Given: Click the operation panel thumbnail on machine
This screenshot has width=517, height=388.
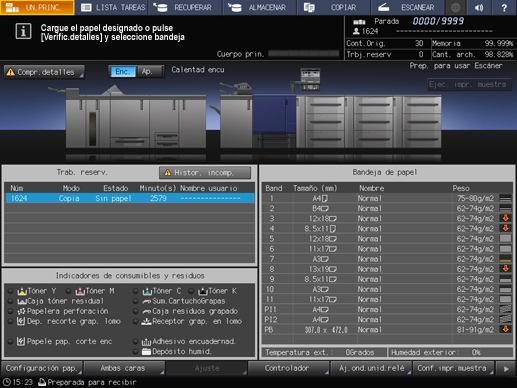Looking at the screenshot, I should [310, 79].
